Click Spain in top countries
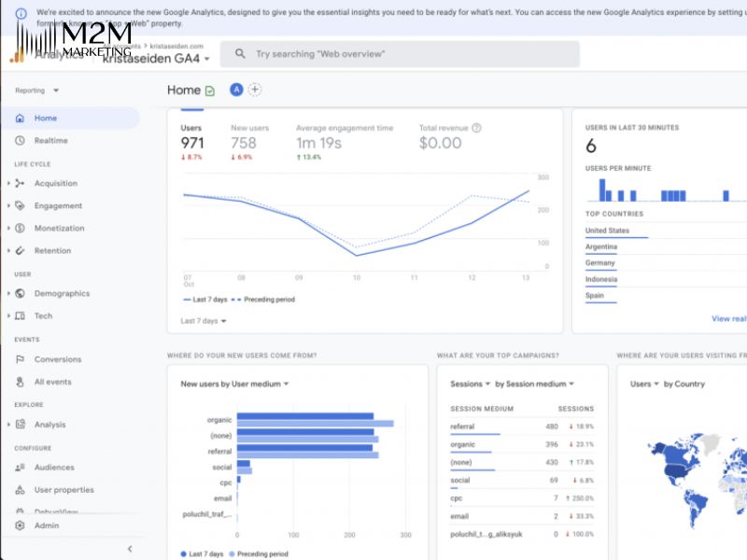The width and height of the screenshot is (747, 560). click(x=594, y=295)
